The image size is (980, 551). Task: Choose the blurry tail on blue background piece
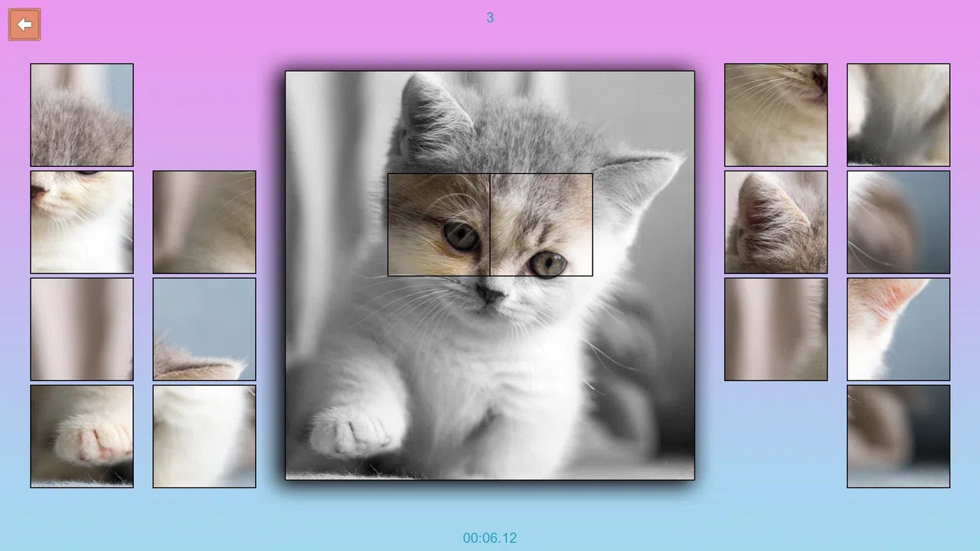(899, 222)
